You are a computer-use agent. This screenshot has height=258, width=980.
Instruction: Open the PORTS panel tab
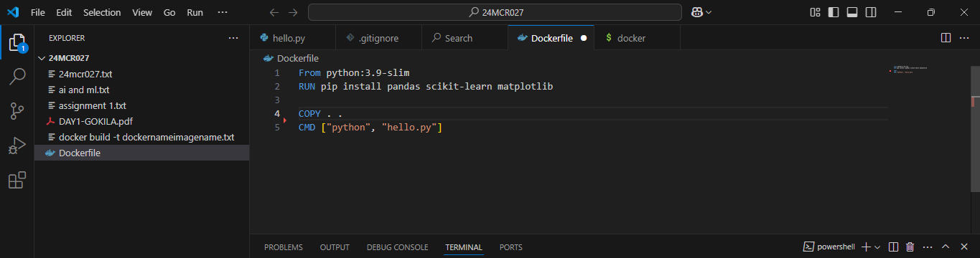(x=511, y=247)
